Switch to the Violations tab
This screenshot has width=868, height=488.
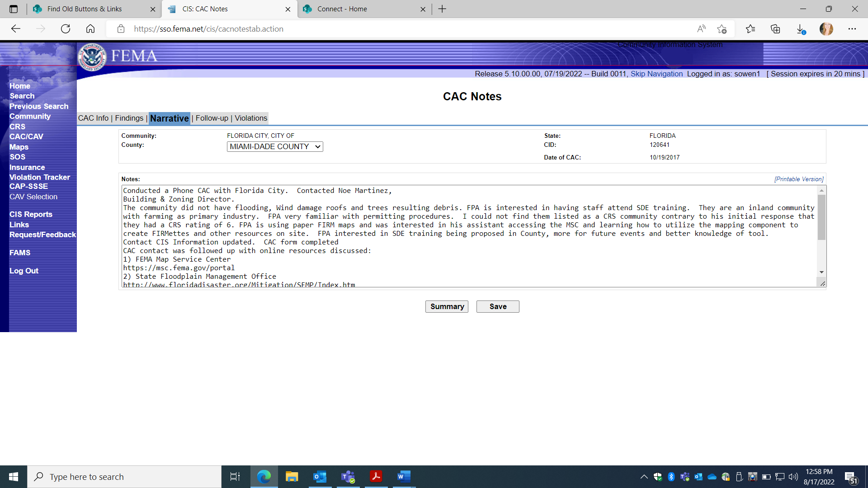point(251,118)
